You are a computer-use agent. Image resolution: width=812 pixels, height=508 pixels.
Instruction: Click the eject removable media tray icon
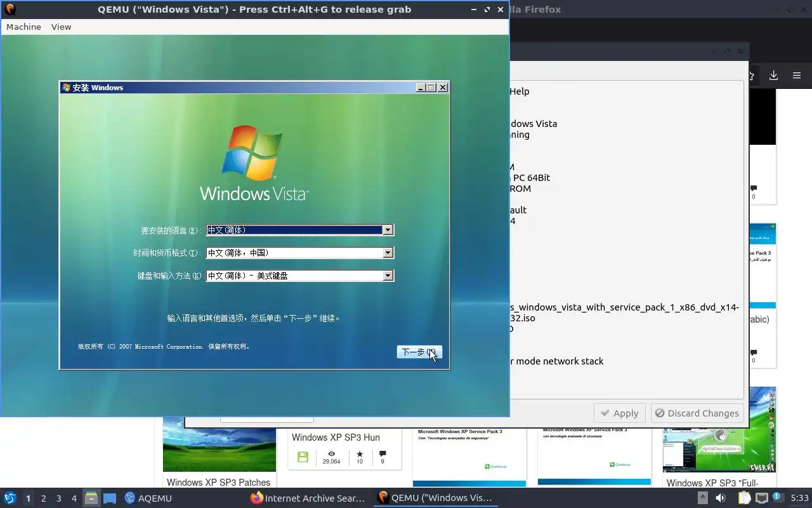click(702, 498)
